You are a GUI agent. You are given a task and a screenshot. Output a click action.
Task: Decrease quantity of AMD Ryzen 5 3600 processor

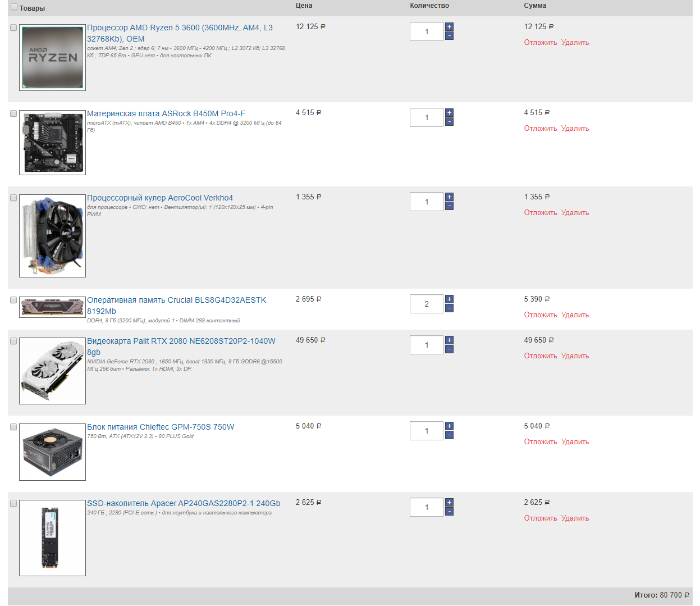(449, 36)
